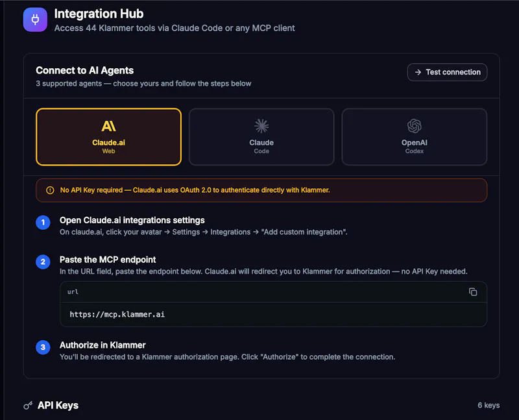Click the 'url' code block label
The image size is (519, 420).
point(73,292)
